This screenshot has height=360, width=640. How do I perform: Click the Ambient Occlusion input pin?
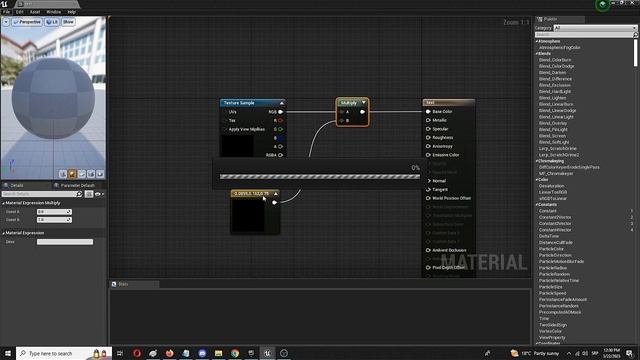pos(428,250)
